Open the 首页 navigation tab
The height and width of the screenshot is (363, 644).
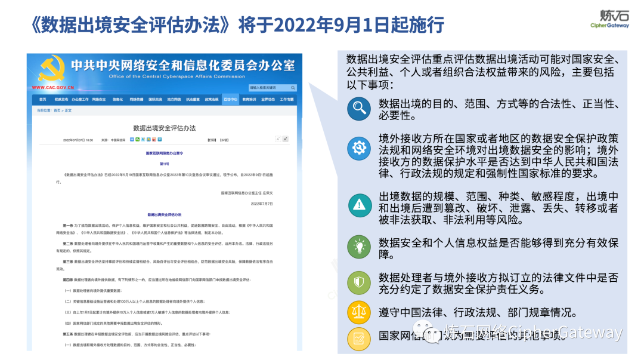(x=43, y=99)
